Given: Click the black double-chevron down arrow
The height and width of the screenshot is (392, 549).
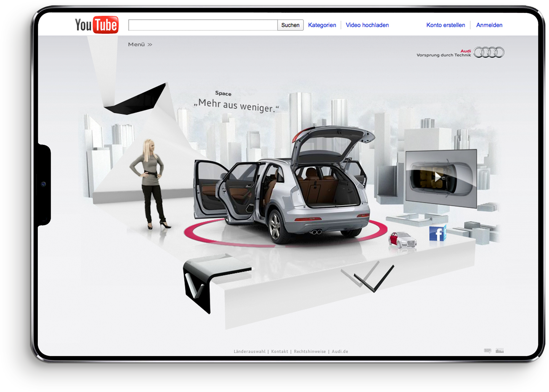Looking at the screenshot, I should tap(368, 277).
